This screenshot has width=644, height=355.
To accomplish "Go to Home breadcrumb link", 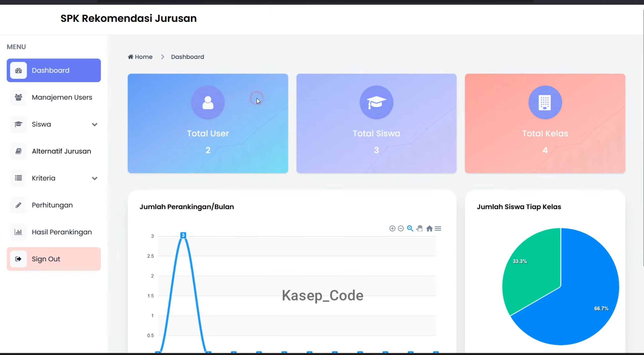I will pos(140,57).
